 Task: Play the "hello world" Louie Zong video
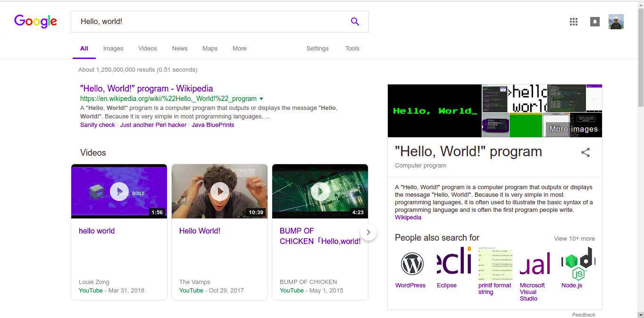coord(119,192)
